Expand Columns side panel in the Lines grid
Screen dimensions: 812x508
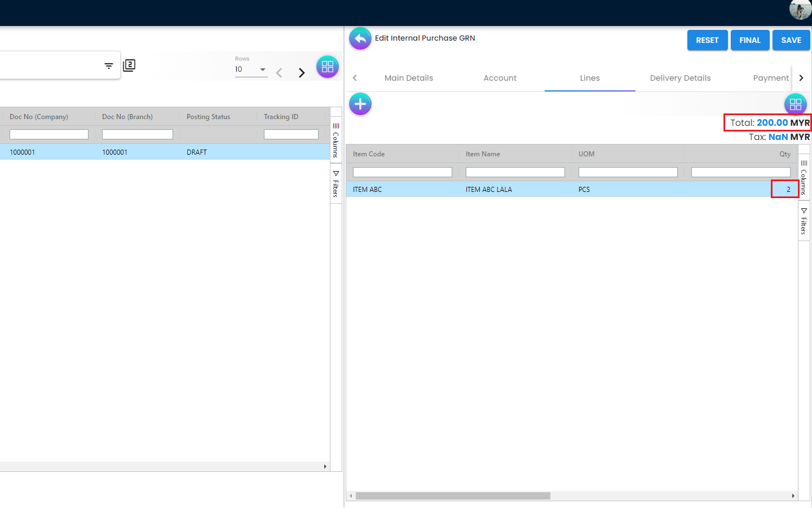[x=804, y=177]
